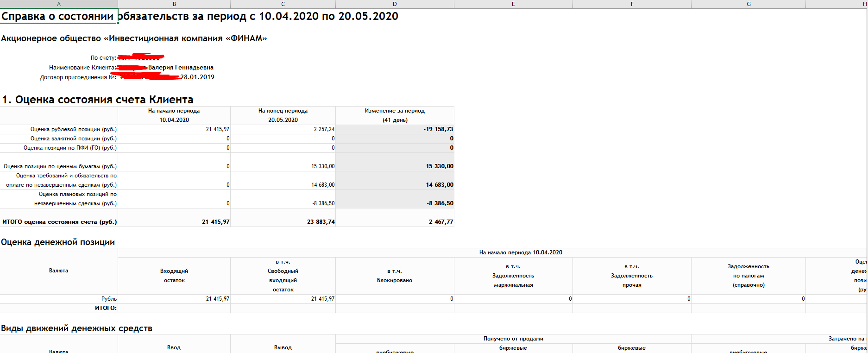The width and height of the screenshot is (868, 353).
Task: Click the bold change value '-8 386,50'
Action: tap(440, 203)
